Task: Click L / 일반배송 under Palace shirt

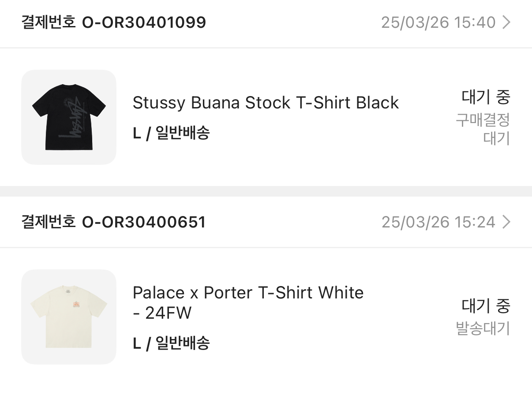Action: point(171,343)
